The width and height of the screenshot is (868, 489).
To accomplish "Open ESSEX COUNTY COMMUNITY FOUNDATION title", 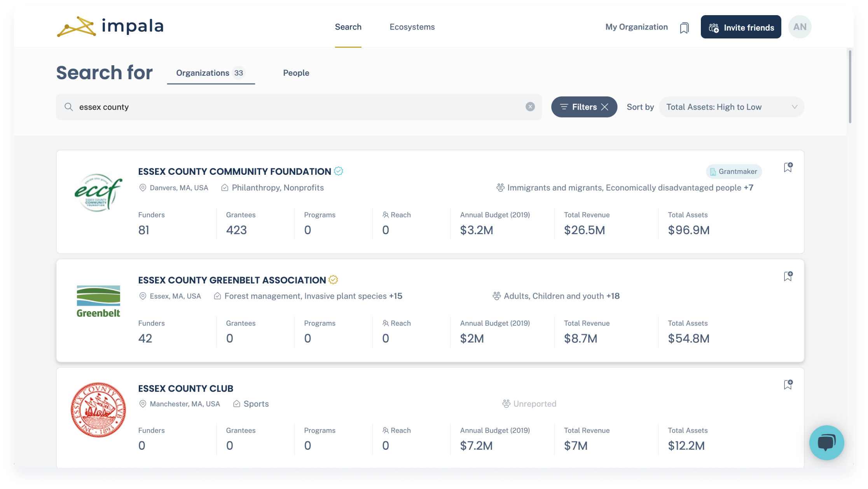I will pyautogui.click(x=234, y=171).
